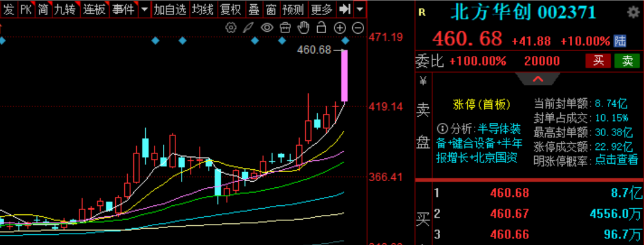Click the 张停(首板) label
This screenshot has height=245, width=644.
coord(482,105)
